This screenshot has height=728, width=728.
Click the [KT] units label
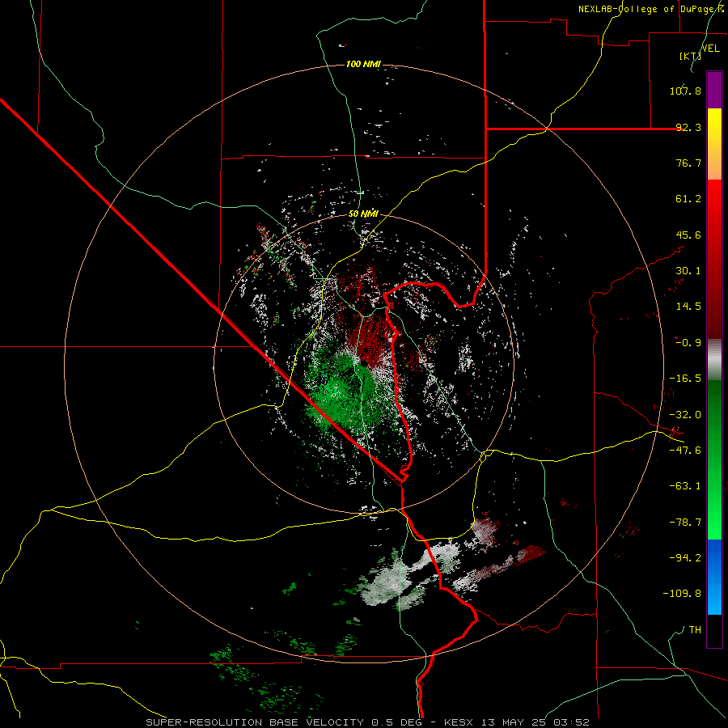tap(690, 56)
